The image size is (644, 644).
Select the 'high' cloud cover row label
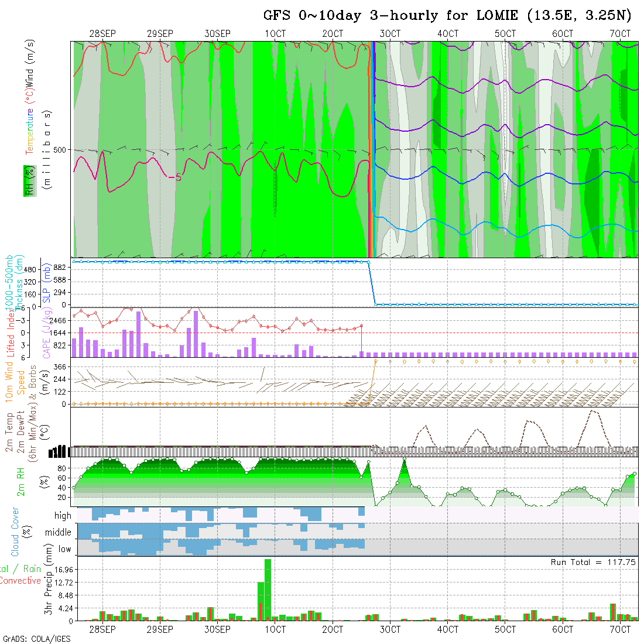click(x=63, y=516)
